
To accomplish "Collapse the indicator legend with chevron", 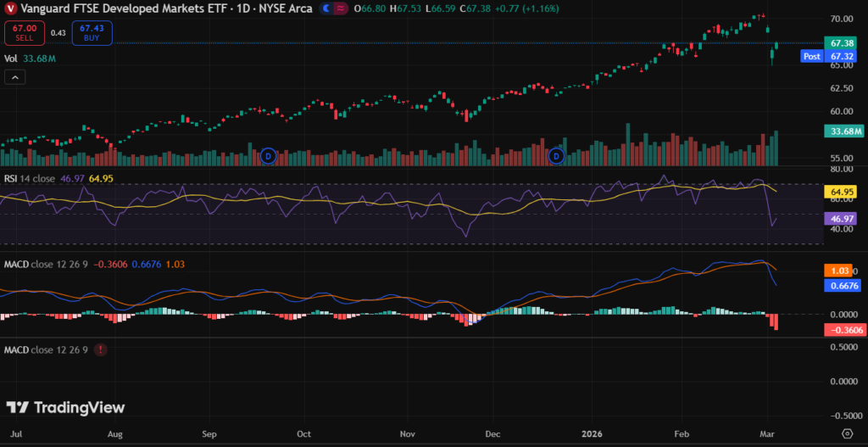I will (14, 77).
